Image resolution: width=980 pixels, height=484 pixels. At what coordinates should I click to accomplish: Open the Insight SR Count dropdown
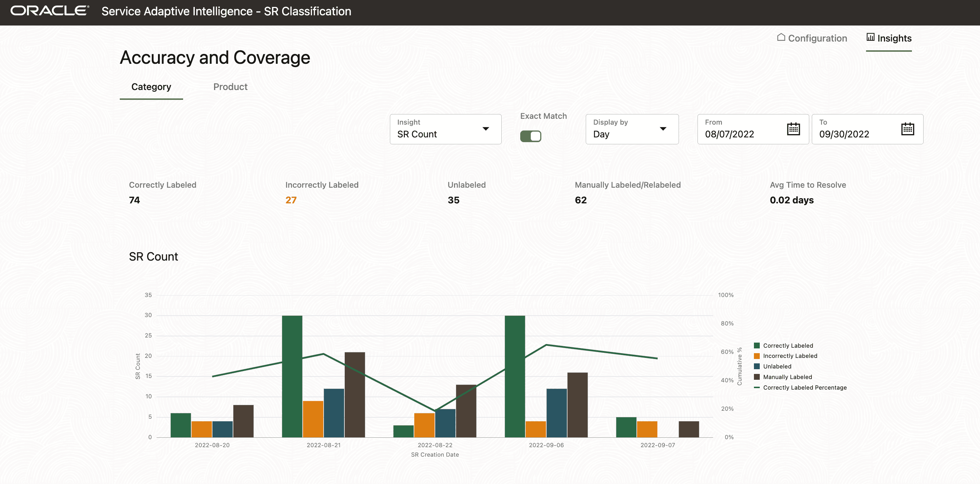coord(445,129)
